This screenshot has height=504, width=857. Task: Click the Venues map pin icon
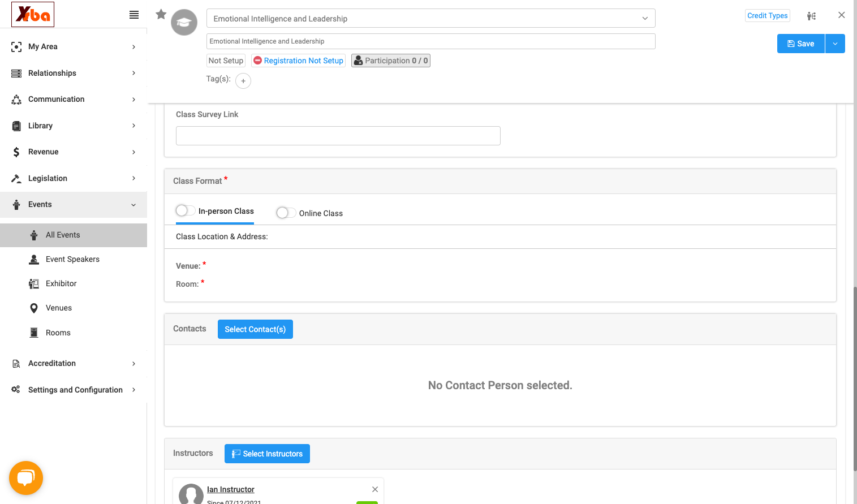pyautogui.click(x=34, y=308)
